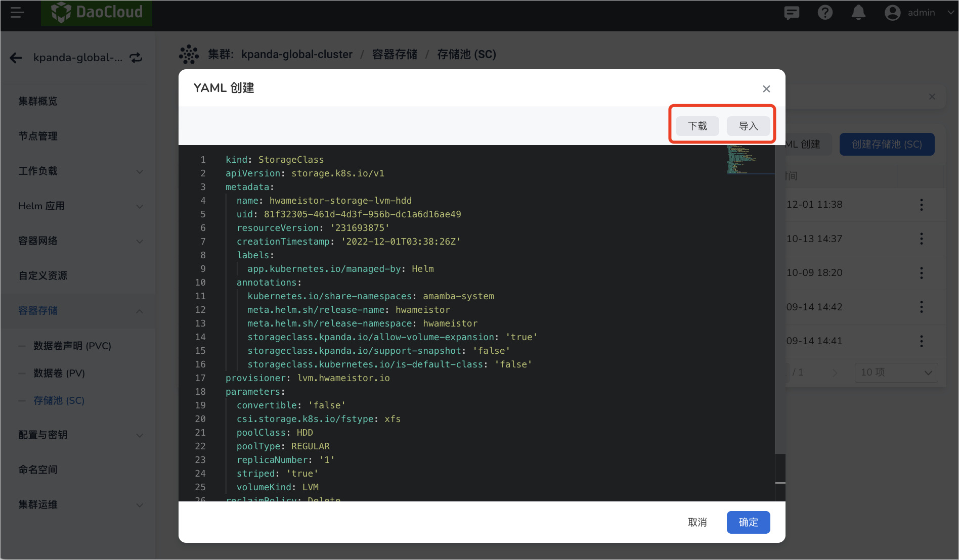Click the poolClass: HDD line
959x560 pixels.
click(275, 433)
